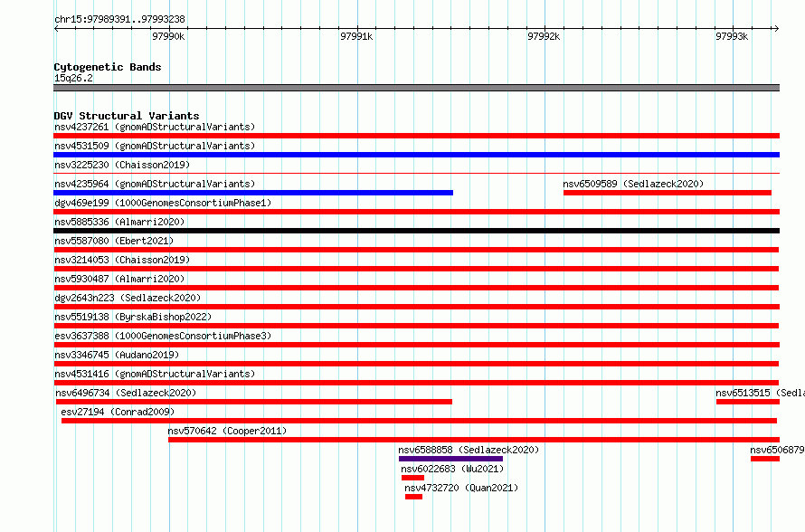The height and width of the screenshot is (532, 805).
Task: Select the red bar under esv27194
Action: pyautogui.click(x=419, y=421)
